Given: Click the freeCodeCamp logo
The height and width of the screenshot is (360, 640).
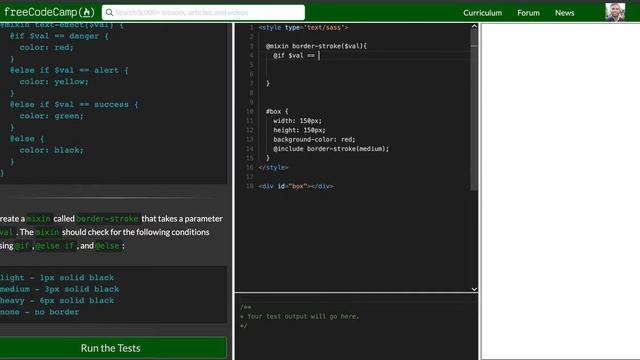Looking at the screenshot, I should 49,12.
